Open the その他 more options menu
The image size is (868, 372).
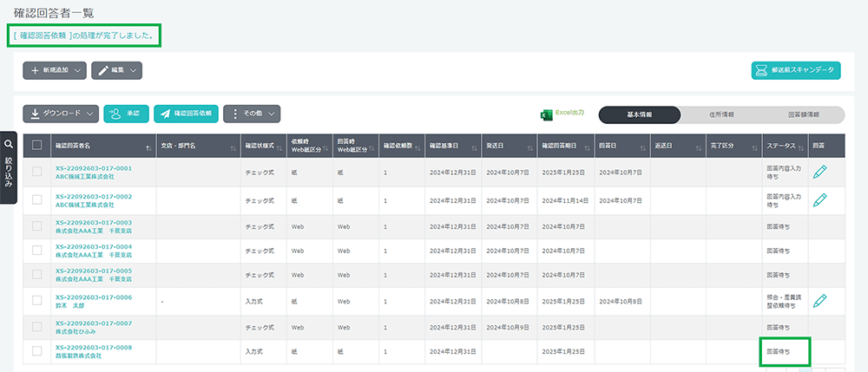pos(252,114)
